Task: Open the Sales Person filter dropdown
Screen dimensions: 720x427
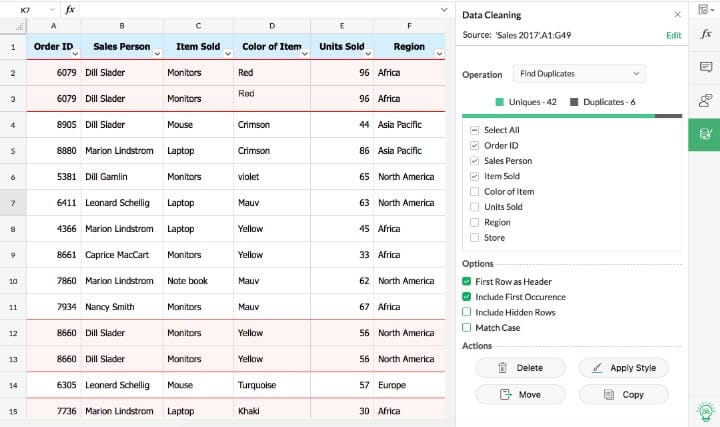Action: pyautogui.click(x=157, y=54)
